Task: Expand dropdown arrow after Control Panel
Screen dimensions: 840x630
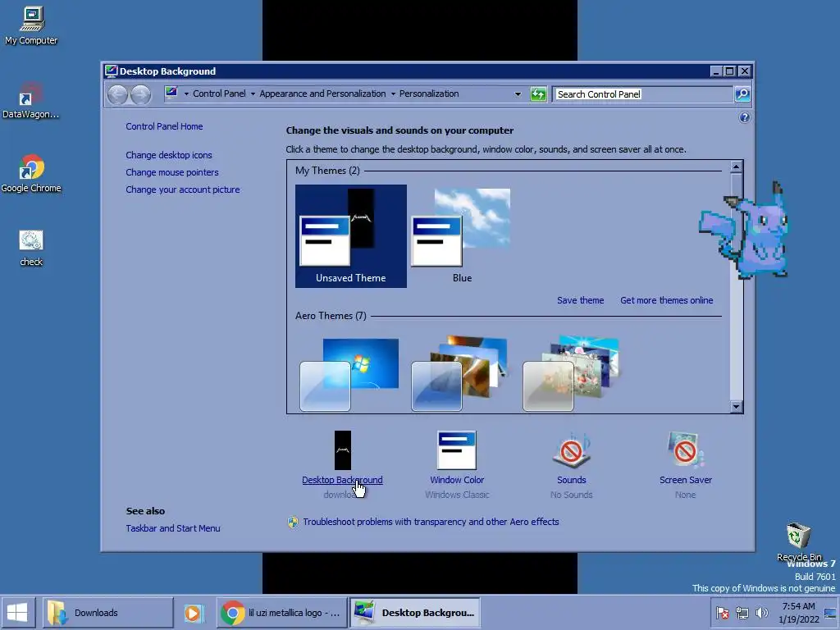Action: pyautogui.click(x=253, y=94)
